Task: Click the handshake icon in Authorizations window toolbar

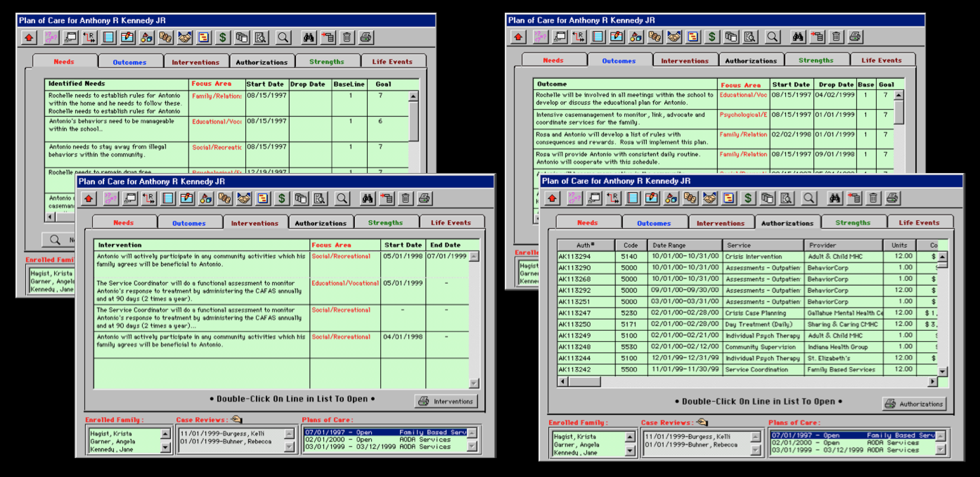Action: [709, 198]
